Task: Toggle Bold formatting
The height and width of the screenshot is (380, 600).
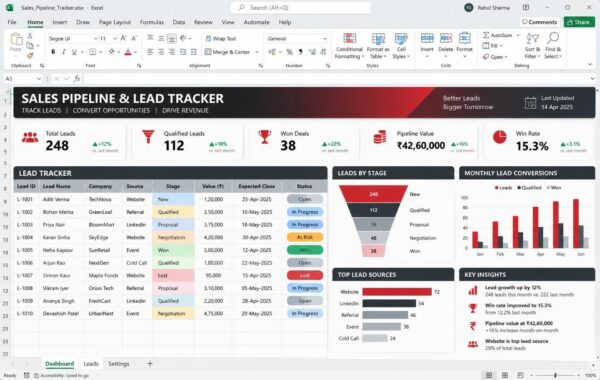Action: (x=53, y=52)
